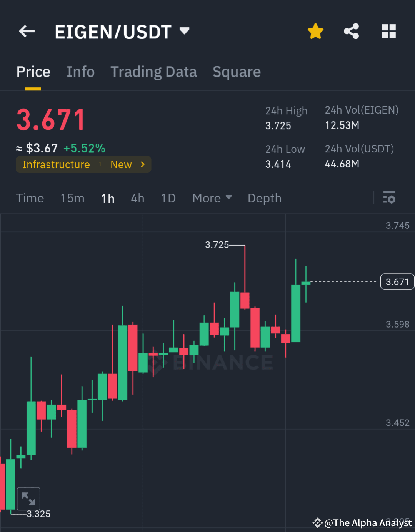Expand the New tag chevron
The height and width of the screenshot is (532, 415).
pos(142,164)
